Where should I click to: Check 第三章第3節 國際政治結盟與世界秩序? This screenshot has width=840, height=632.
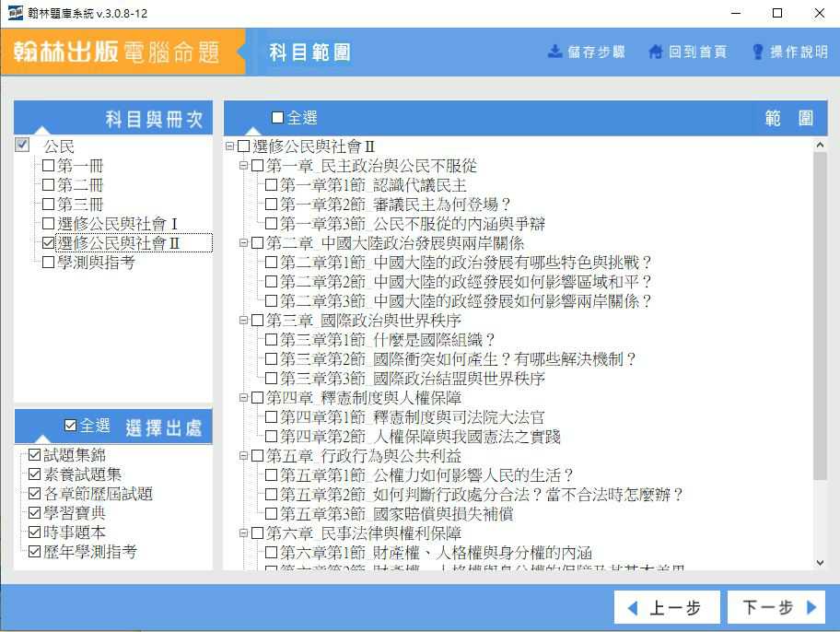271,378
